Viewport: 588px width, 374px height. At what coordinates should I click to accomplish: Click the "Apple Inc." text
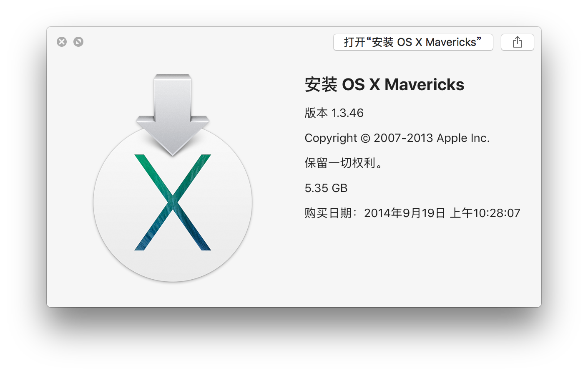463,138
